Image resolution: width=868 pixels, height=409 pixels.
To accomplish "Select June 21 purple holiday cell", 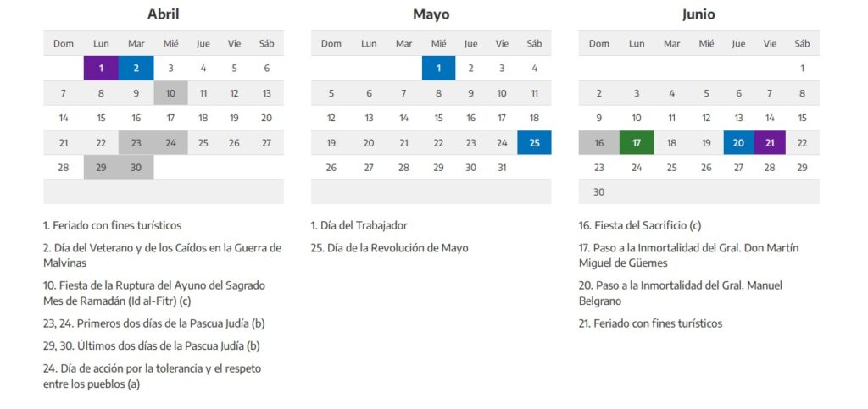I will pyautogui.click(x=770, y=143).
